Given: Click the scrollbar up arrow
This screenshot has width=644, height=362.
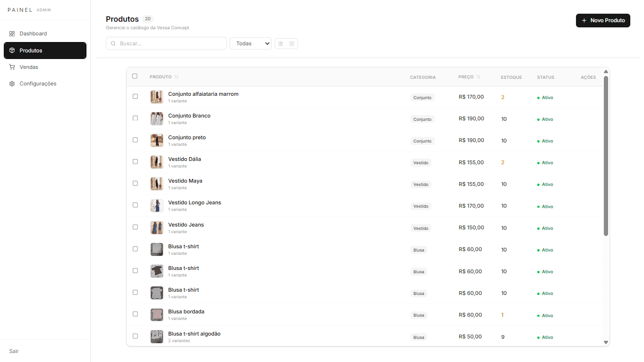Looking at the screenshot, I should pyautogui.click(x=606, y=72).
